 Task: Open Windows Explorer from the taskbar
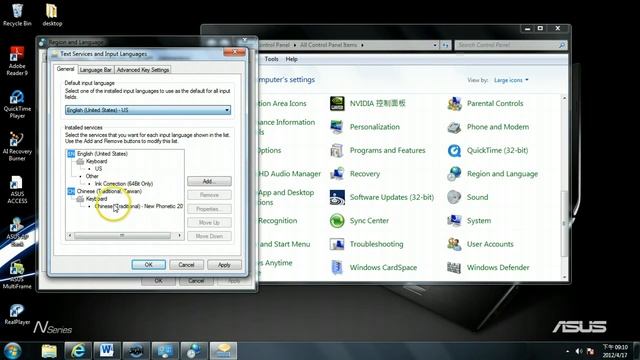(x=49, y=351)
